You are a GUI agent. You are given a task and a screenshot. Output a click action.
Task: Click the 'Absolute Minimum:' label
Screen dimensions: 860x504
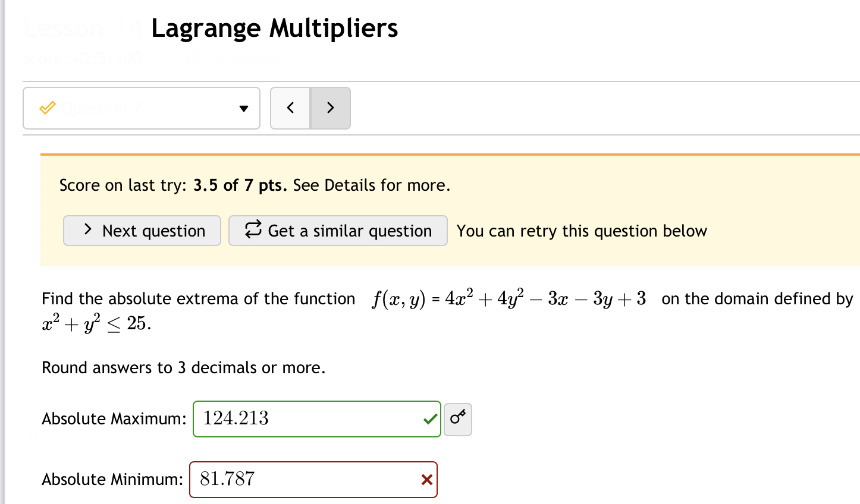click(112, 480)
